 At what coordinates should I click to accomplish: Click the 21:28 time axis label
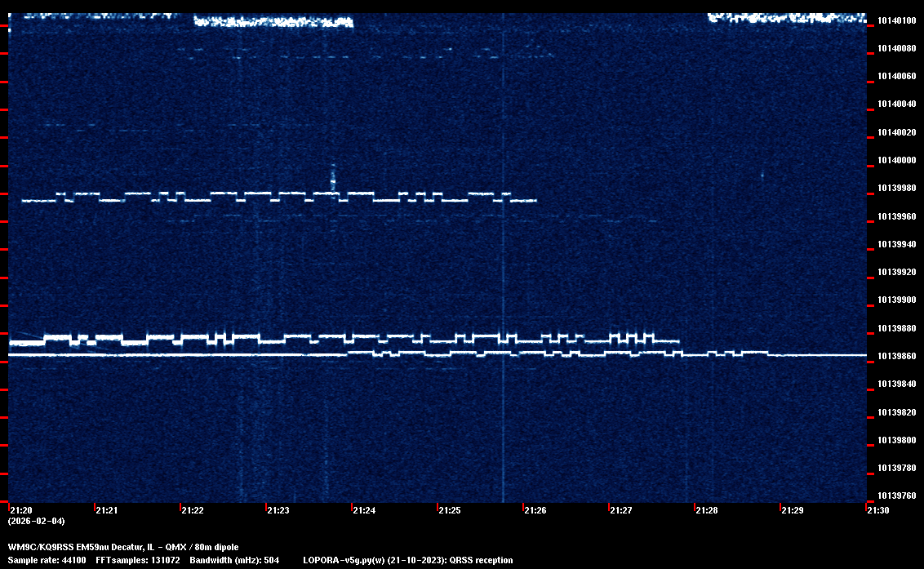(706, 511)
